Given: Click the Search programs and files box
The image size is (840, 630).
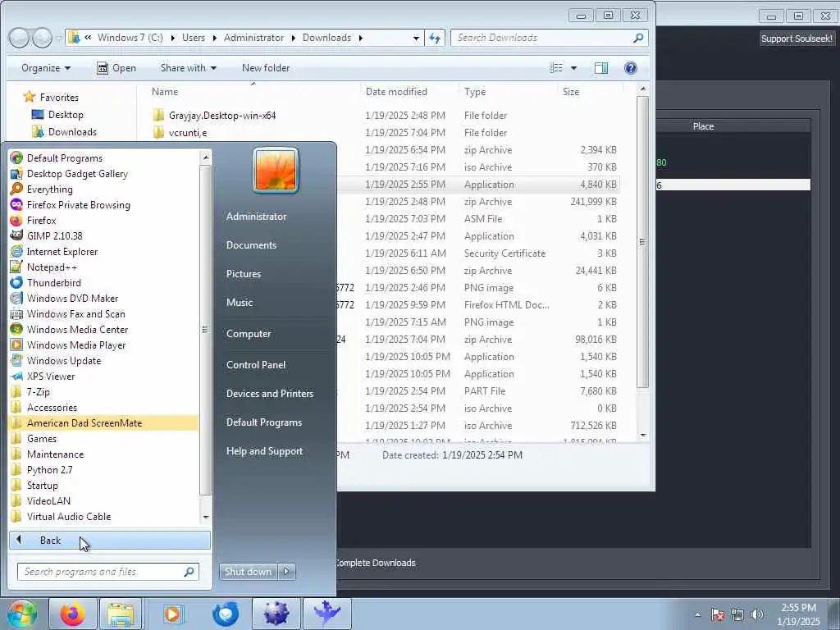Looking at the screenshot, I should [108, 572].
